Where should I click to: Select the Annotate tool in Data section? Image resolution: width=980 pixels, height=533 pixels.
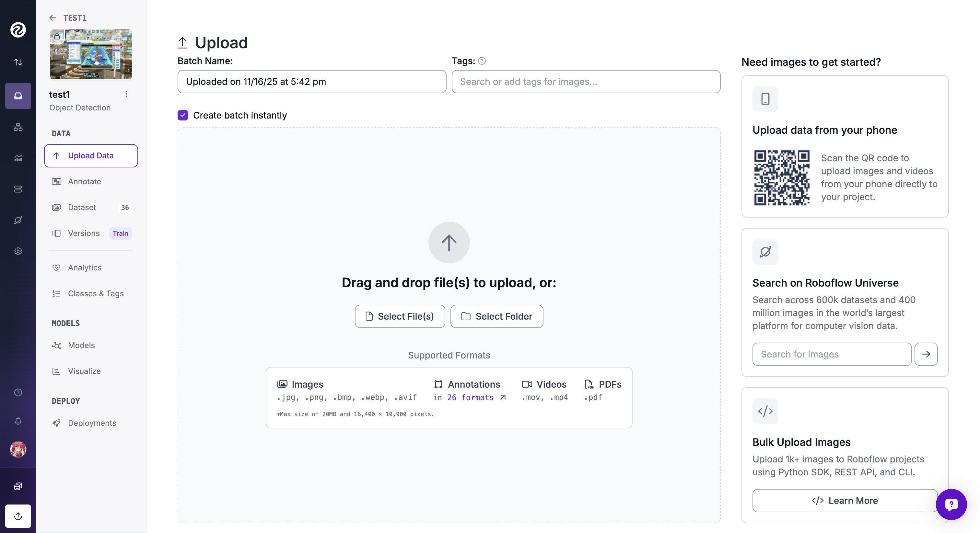click(x=85, y=181)
